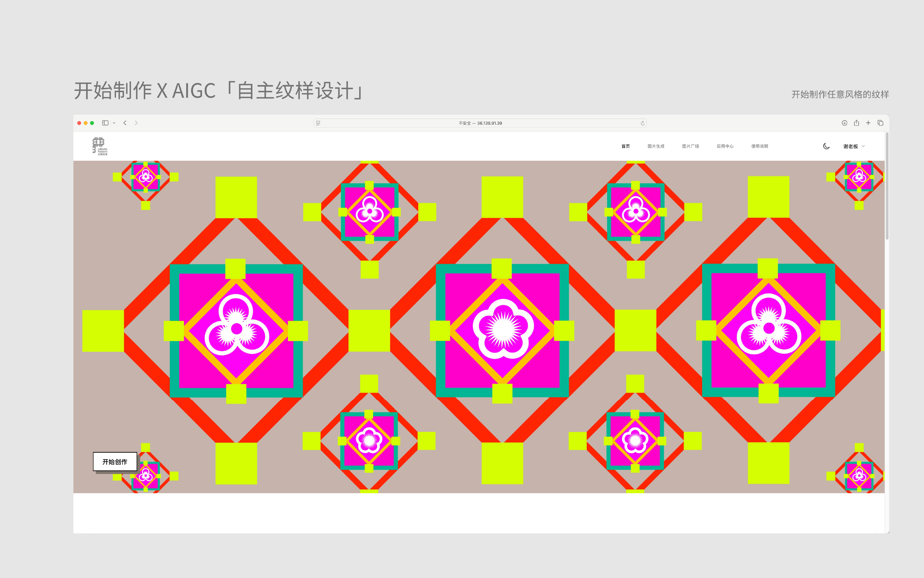The height and width of the screenshot is (578, 924).
Task: Click the forward navigation arrow
Action: (136, 123)
